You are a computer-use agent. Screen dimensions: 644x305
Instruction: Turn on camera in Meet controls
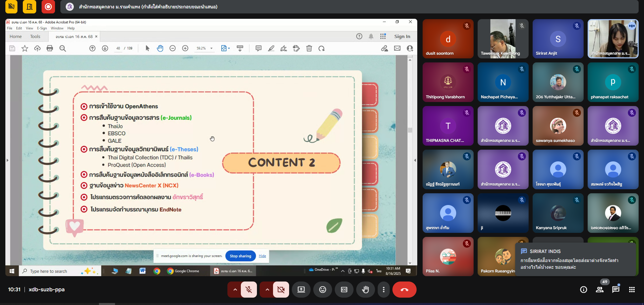tap(281, 290)
